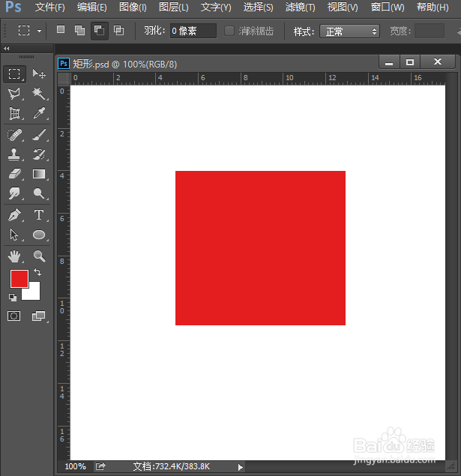The height and width of the screenshot is (476, 461).
Task: Select the Dodge tool
Action: pyautogui.click(x=39, y=193)
